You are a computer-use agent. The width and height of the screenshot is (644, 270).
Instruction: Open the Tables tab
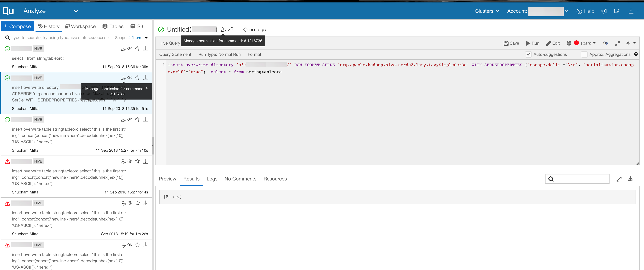click(x=113, y=27)
